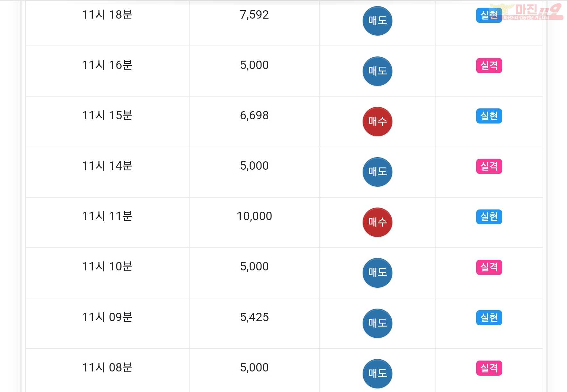Screen dimensions: 567x392
Task: Click the pink 실격 badge at 11시 08분
Action: tap(489, 368)
